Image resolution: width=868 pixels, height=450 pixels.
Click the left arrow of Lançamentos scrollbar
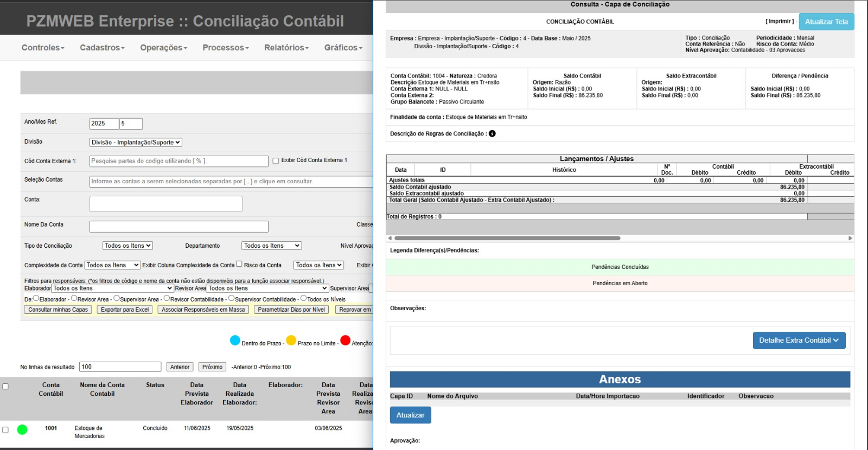pos(390,238)
